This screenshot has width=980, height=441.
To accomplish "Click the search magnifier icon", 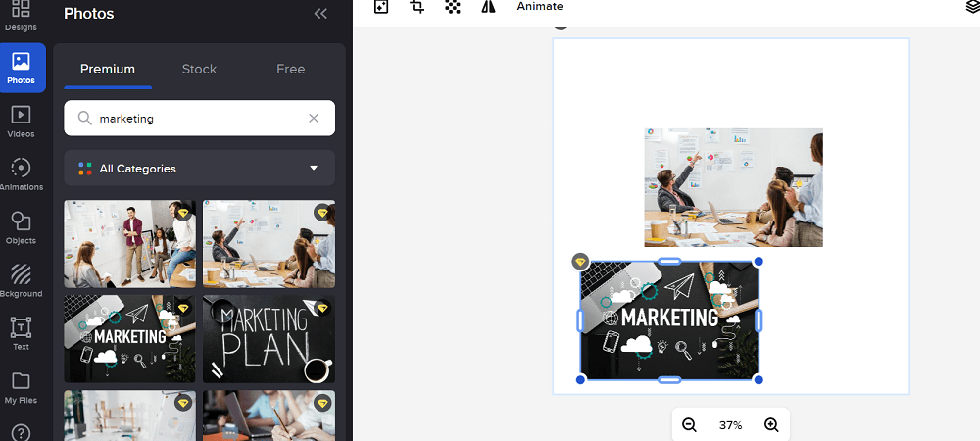I will pos(84,118).
